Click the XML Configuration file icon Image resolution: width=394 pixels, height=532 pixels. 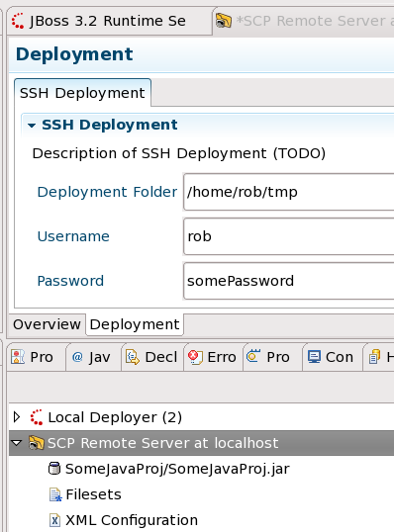tap(54, 520)
